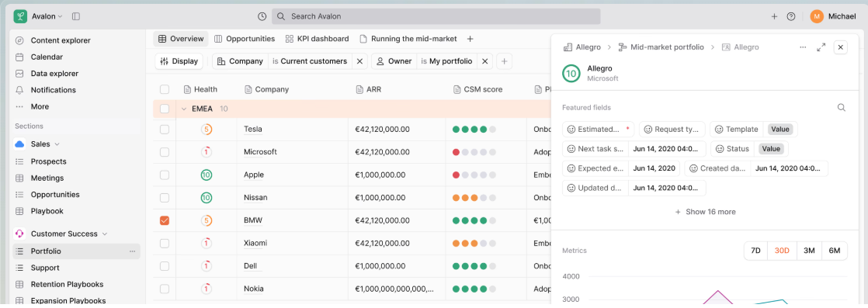Expand the Allegro panel to full screen
The height and width of the screenshot is (308, 868).
point(821,47)
